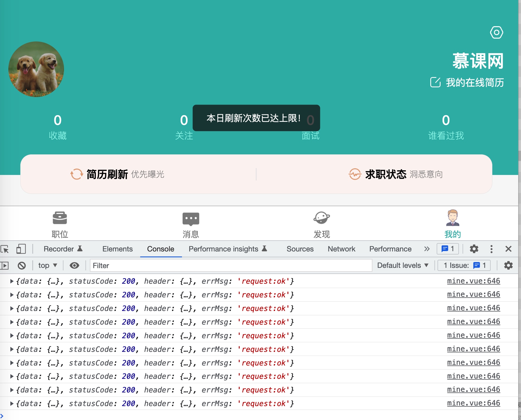Open mine.vue:646 link on first log
This screenshot has height=420, width=521.
pos(473,281)
